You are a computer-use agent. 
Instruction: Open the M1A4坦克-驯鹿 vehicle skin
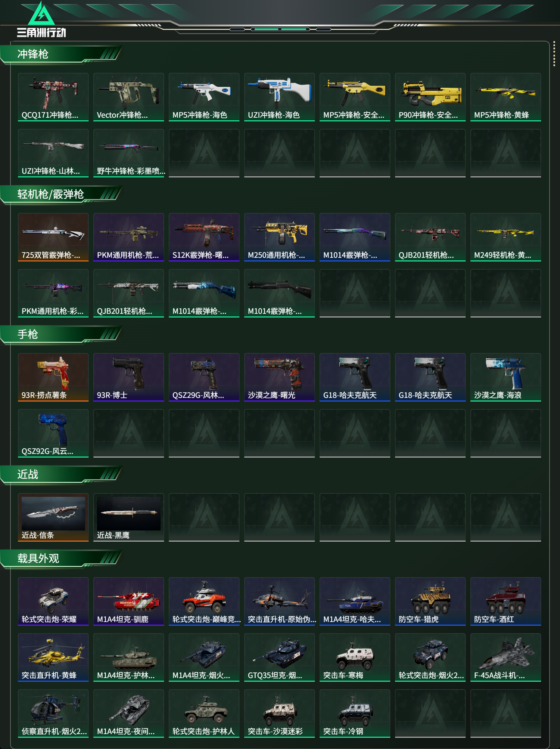[x=128, y=601]
